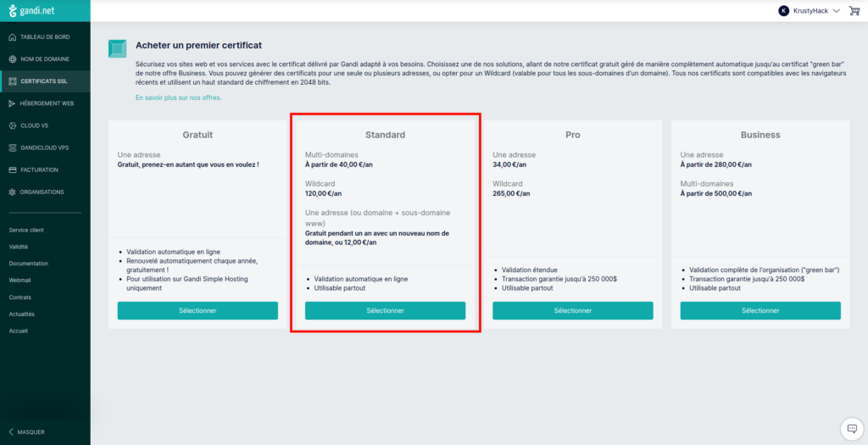Select the Gratuit certificate plan
Viewport: 868px width, 445px height.
(198, 310)
